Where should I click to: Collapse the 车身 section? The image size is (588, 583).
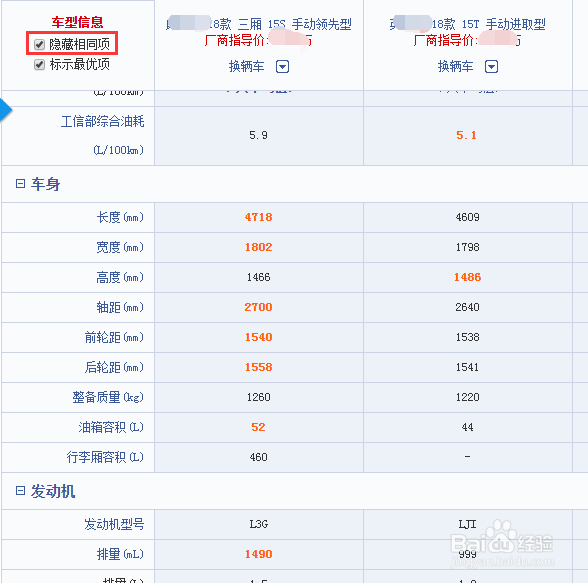click(20, 184)
